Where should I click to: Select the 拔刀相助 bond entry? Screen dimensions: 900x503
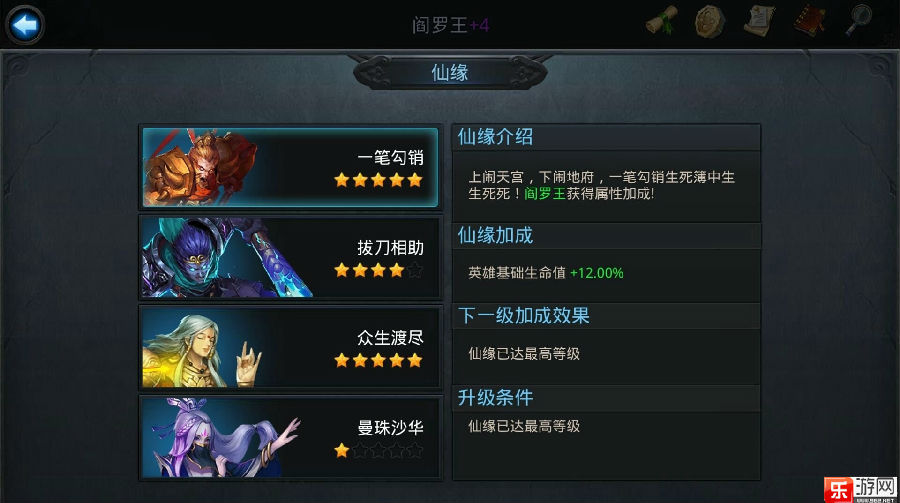click(290, 257)
